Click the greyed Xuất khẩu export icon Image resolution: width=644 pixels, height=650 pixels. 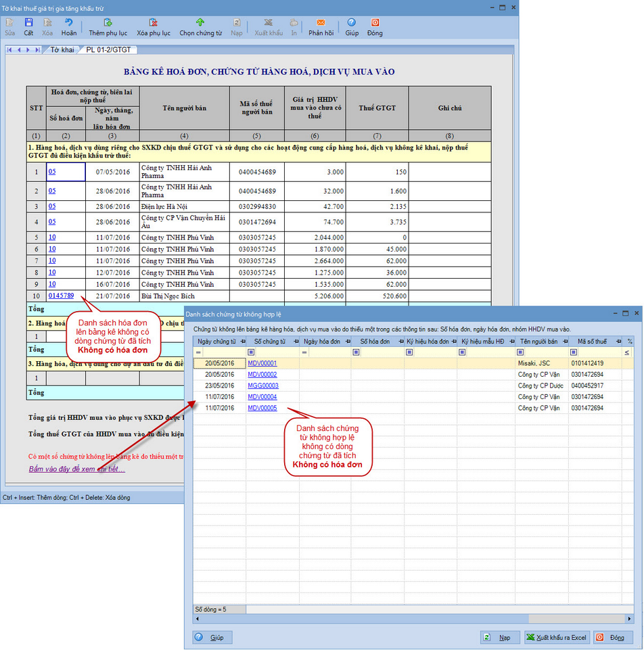point(269,22)
